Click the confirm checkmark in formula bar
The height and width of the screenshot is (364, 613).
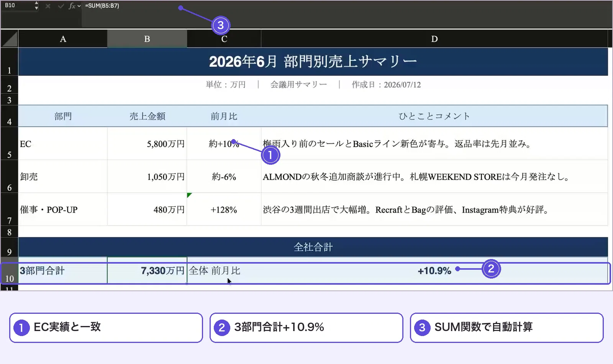(61, 6)
